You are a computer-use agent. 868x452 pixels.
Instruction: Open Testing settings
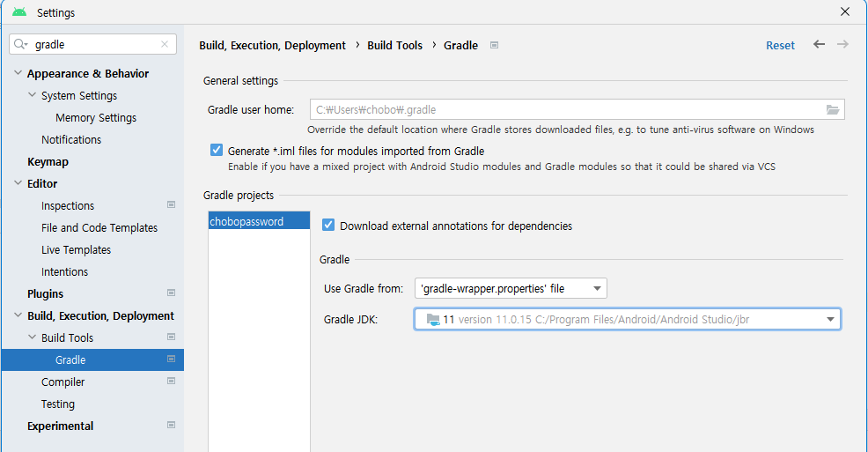tap(57, 404)
